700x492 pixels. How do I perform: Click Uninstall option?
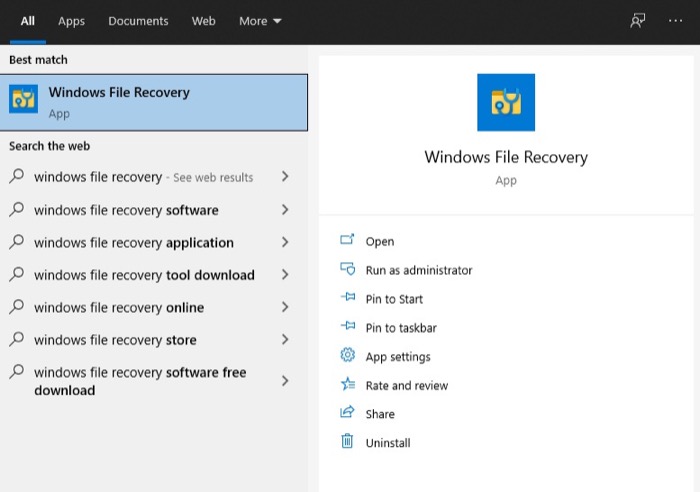[388, 443]
